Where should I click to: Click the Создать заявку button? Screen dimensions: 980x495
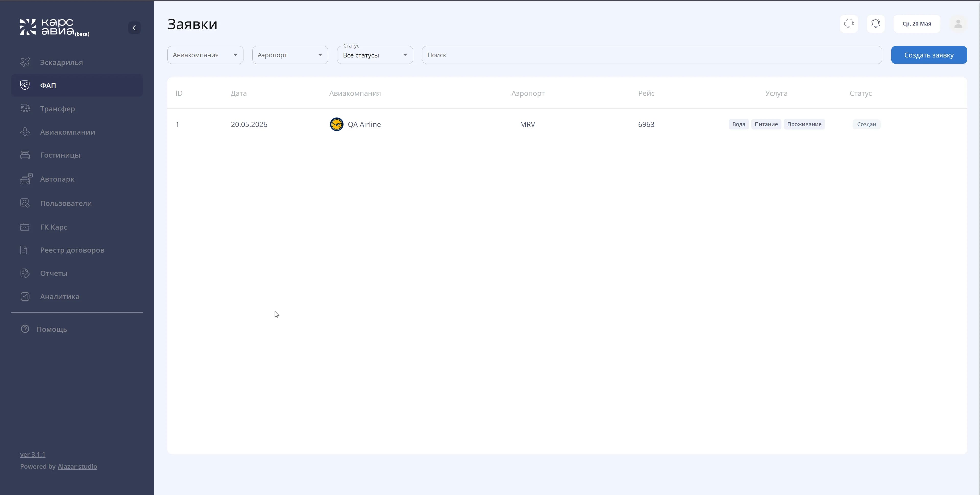coord(929,55)
